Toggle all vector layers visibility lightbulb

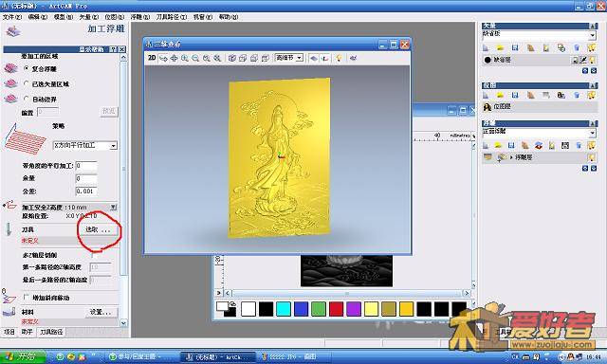591,47
